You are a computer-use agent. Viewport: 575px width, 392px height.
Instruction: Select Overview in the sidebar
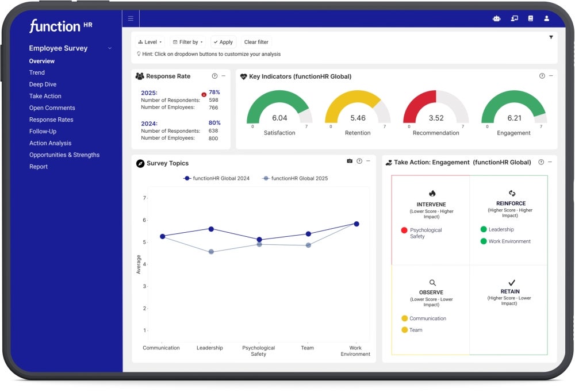click(x=42, y=61)
